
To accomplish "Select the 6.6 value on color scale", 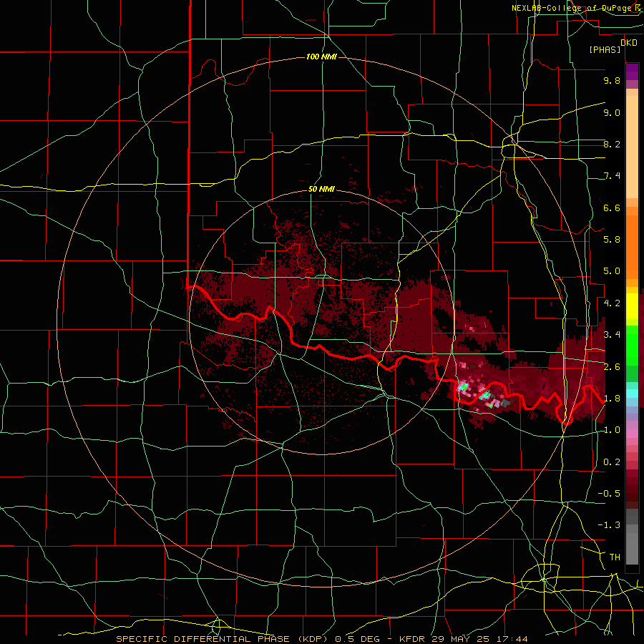I will click(612, 208).
